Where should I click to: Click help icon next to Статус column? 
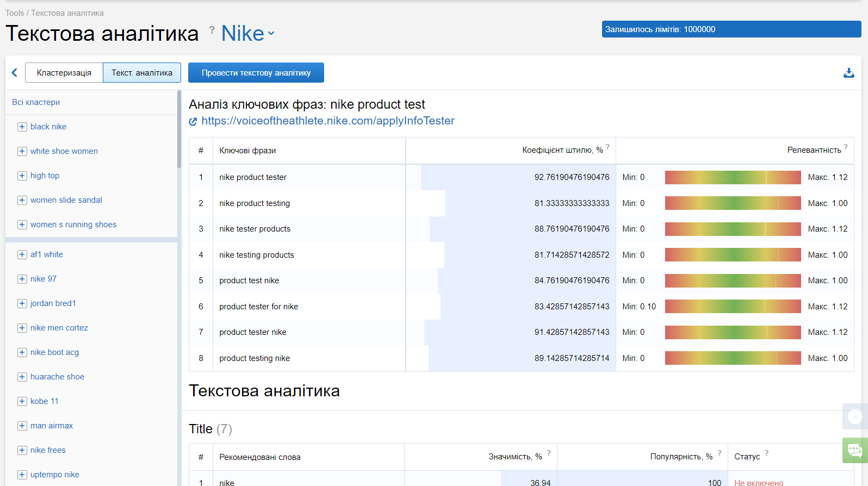coord(766,453)
